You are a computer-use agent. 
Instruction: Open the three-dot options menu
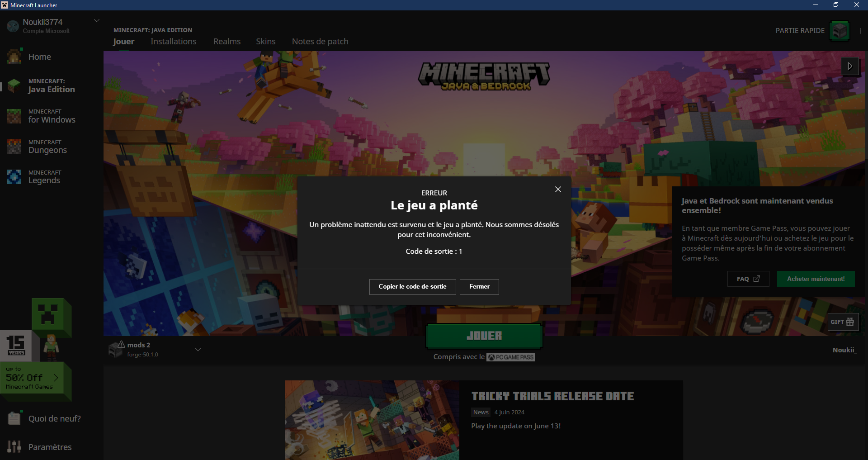pyautogui.click(x=860, y=31)
